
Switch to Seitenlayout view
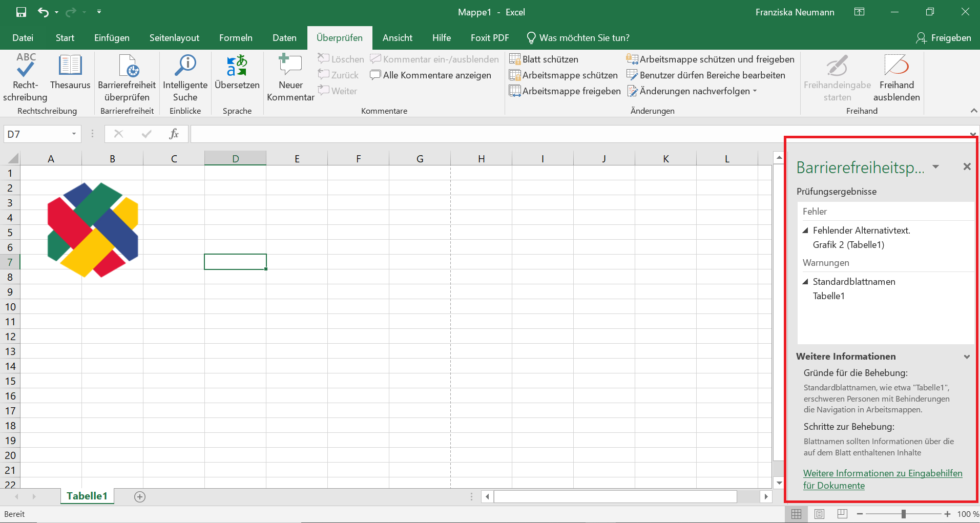point(820,513)
